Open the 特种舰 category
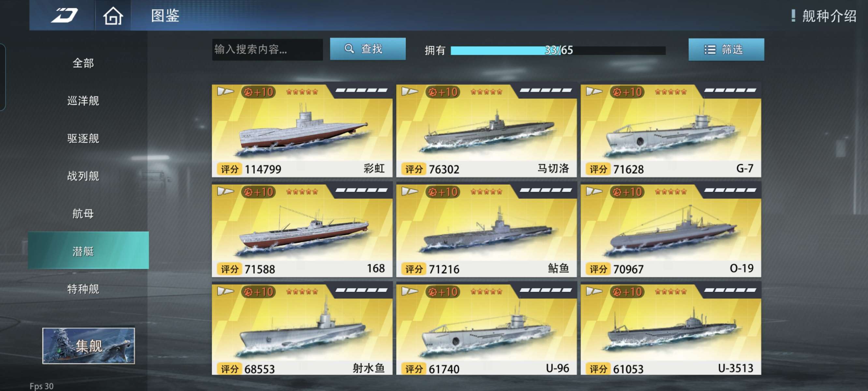Image resolution: width=868 pixels, height=391 pixels. pyautogui.click(x=83, y=289)
